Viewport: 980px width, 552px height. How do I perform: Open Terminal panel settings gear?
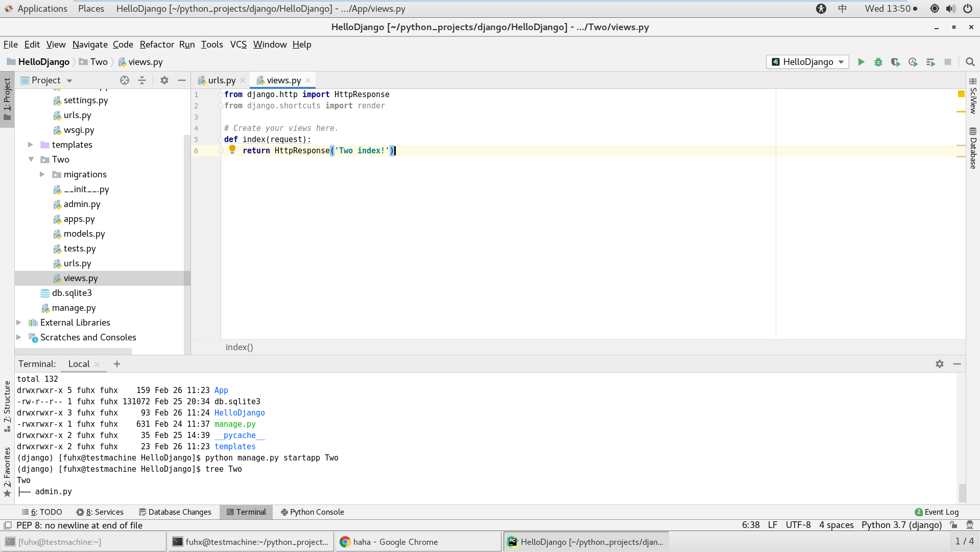point(940,364)
